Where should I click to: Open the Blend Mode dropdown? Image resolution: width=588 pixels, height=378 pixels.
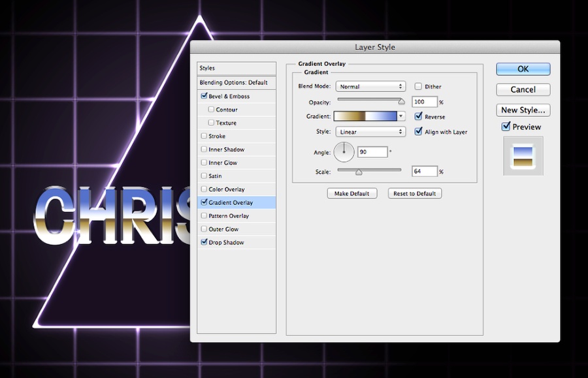pos(370,87)
